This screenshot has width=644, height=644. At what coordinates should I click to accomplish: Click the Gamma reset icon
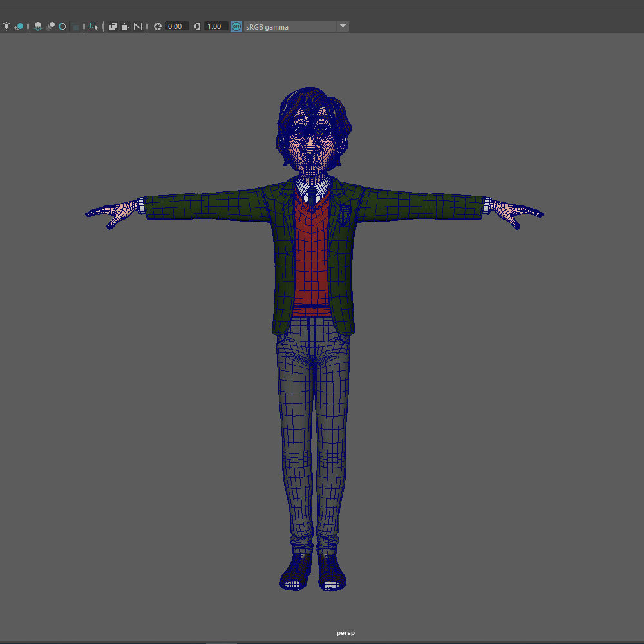(197, 26)
